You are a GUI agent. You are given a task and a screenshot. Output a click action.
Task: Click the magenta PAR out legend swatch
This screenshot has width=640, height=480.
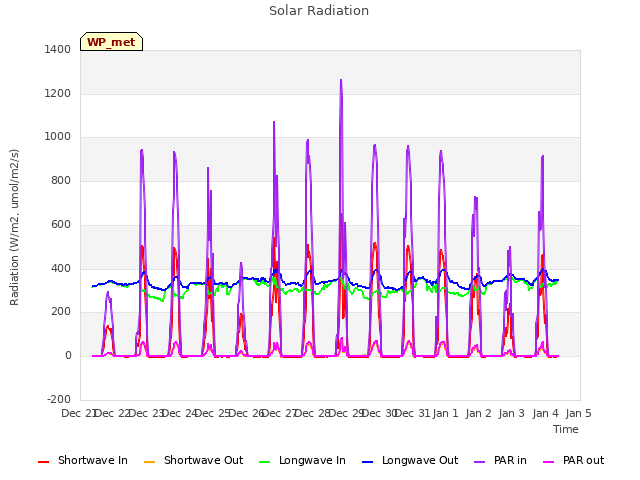tap(549, 462)
